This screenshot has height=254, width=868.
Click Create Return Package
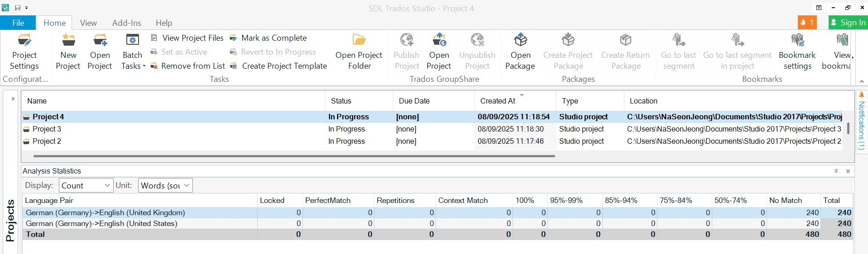(626, 52)
